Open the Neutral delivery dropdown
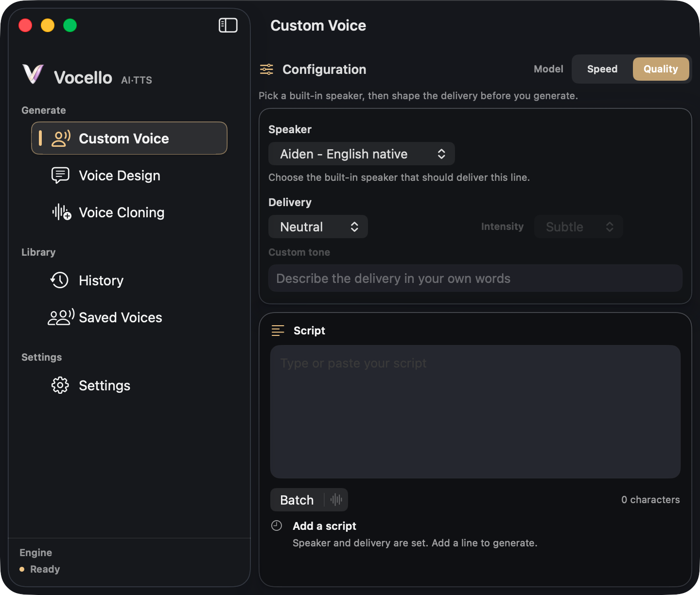The height and width of the screenshot is (595, 700). pyautogui.click(x=318, y=227)
